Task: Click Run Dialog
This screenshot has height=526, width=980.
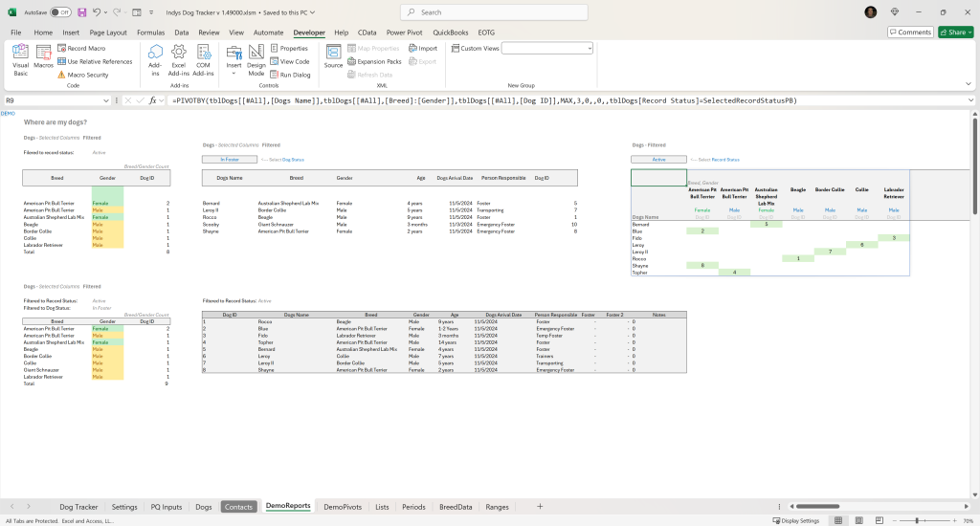Action: coord(290,75)
